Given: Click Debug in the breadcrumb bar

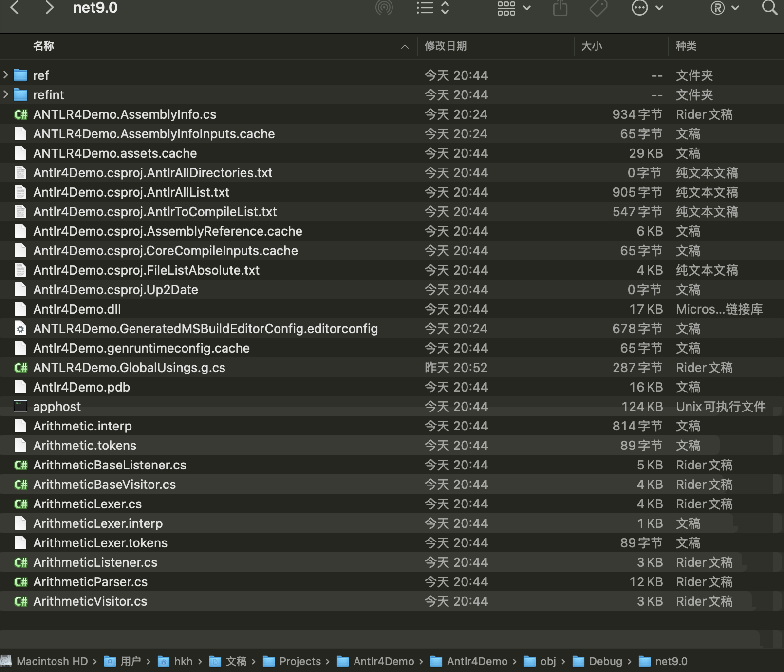Looking at the screenshot, I should point(605,661).
